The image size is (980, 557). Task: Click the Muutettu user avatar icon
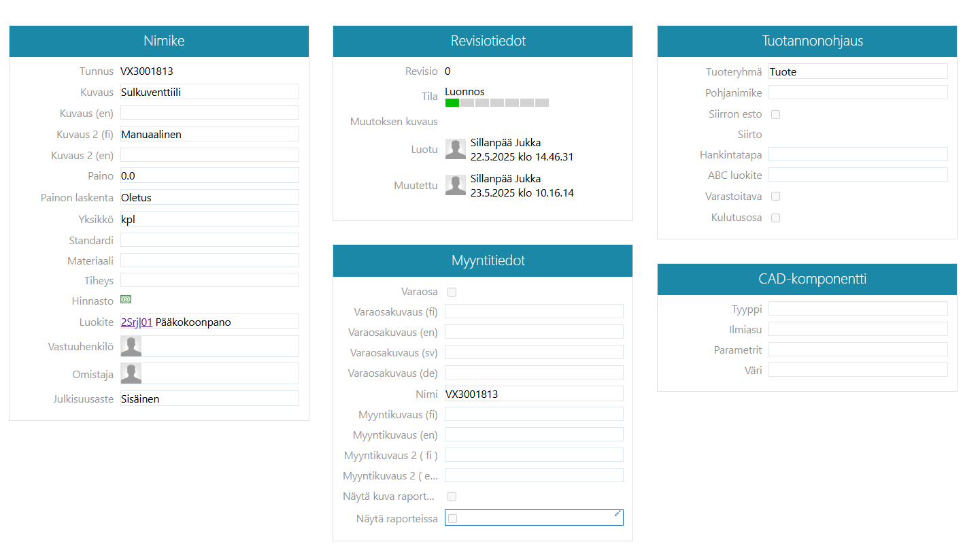click(456, 185)
